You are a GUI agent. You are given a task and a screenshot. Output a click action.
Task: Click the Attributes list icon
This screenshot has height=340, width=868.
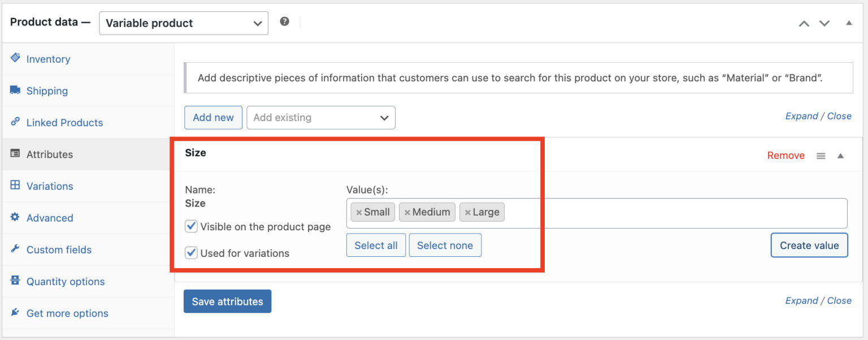(14, 154)
